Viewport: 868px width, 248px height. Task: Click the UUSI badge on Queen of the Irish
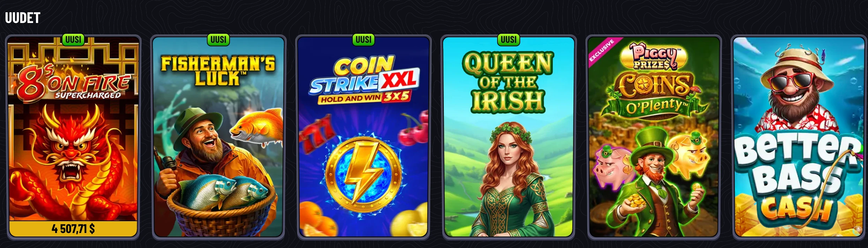click(x=509, y=40)
